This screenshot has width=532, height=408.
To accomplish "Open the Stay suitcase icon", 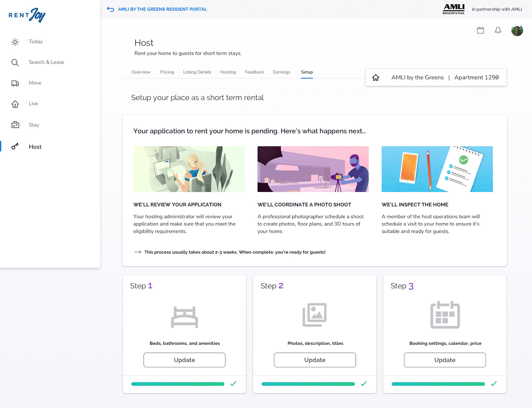I will tap(15, 125).
